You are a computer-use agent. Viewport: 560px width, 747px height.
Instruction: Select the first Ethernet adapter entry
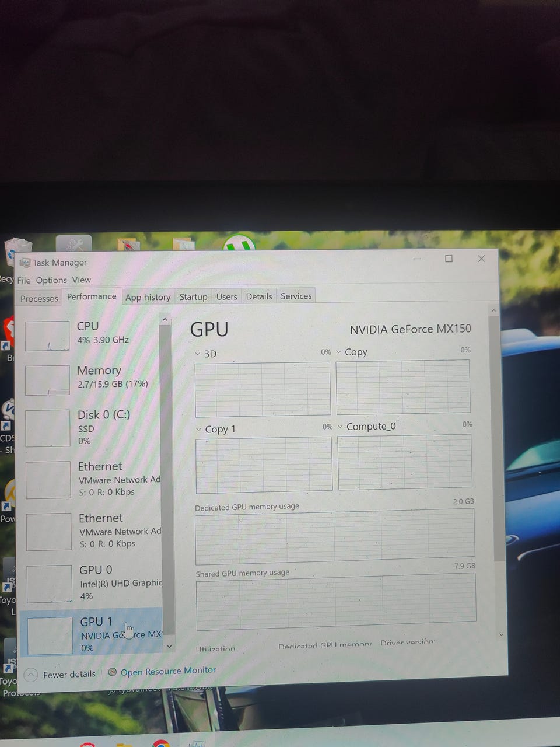[x=93, y=479]
